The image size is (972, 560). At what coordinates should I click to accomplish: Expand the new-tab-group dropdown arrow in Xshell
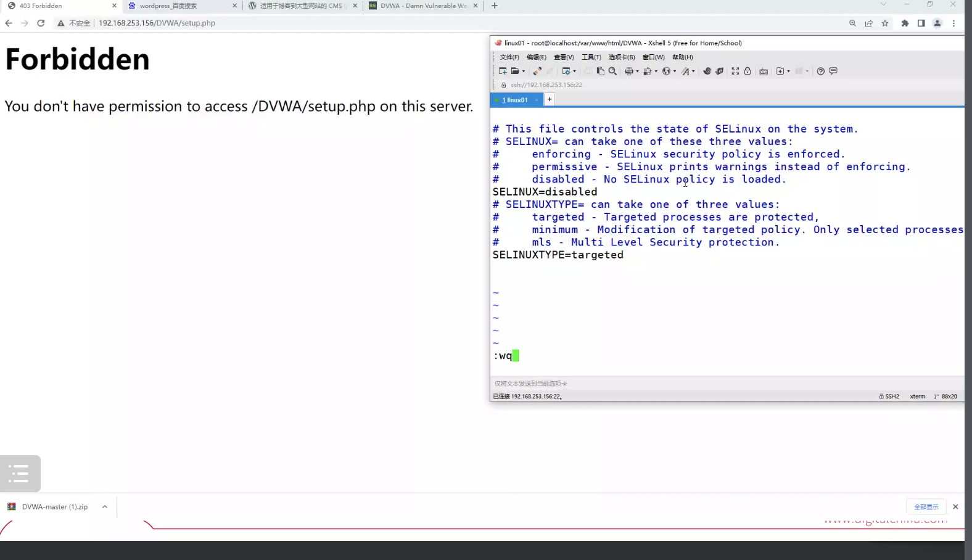[789, 72]
